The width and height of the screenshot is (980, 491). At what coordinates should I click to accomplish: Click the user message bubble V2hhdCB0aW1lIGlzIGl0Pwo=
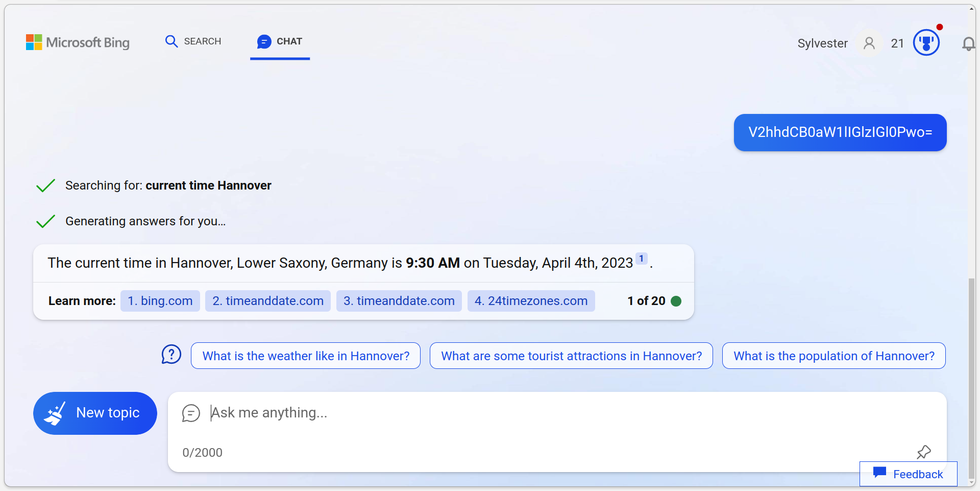[840, 132]
